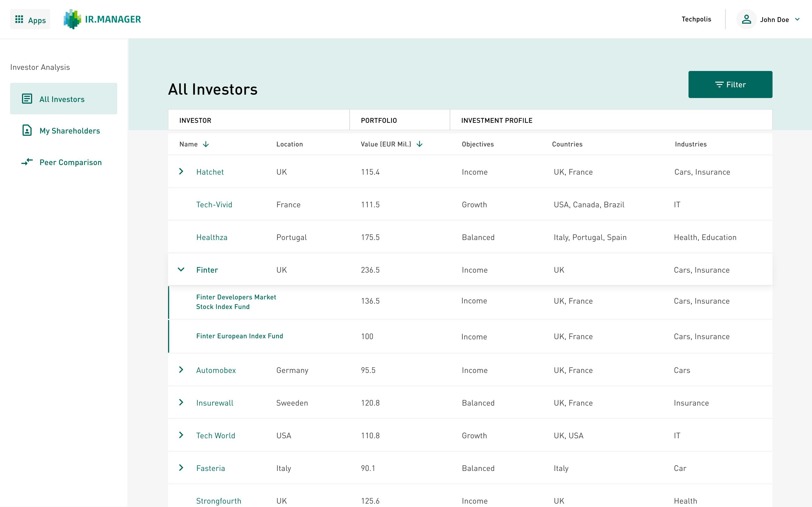Click the My Shareholders contact card icon

[27, 131]
